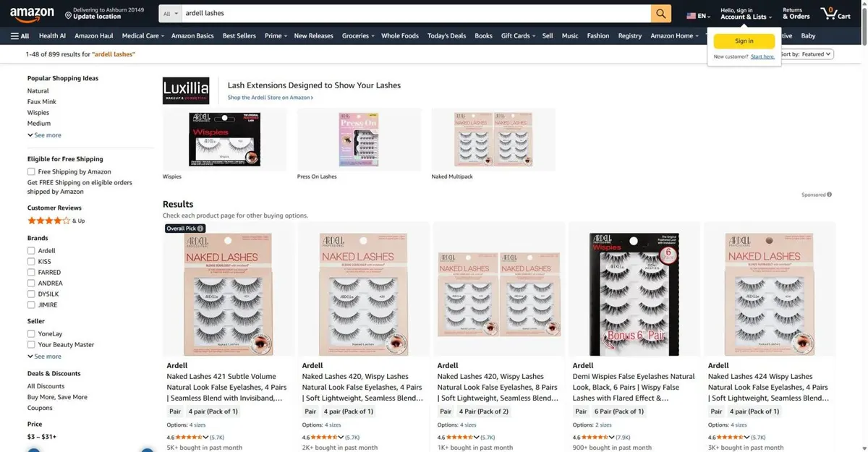Screen dimensions: 868x452
Task: Open Demi Wispies False Eyelashes title
Action: pos(634,387)
